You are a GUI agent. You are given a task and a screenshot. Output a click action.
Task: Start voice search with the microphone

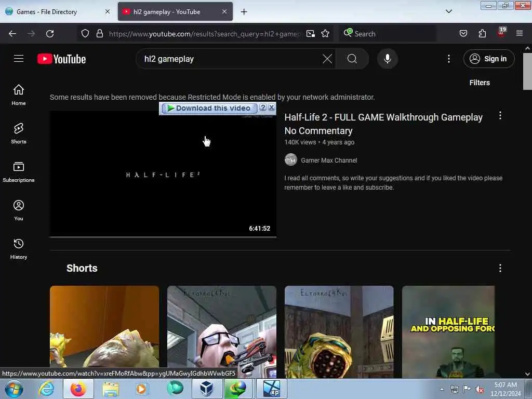(387, 59)
